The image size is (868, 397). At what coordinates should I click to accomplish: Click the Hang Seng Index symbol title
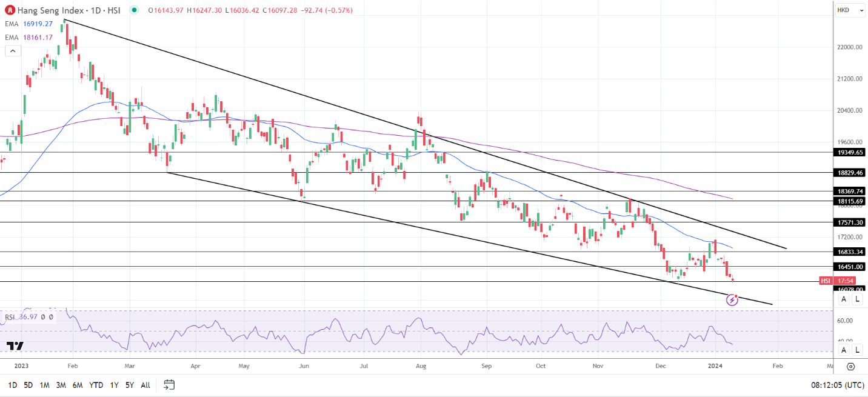click(70, 10)
